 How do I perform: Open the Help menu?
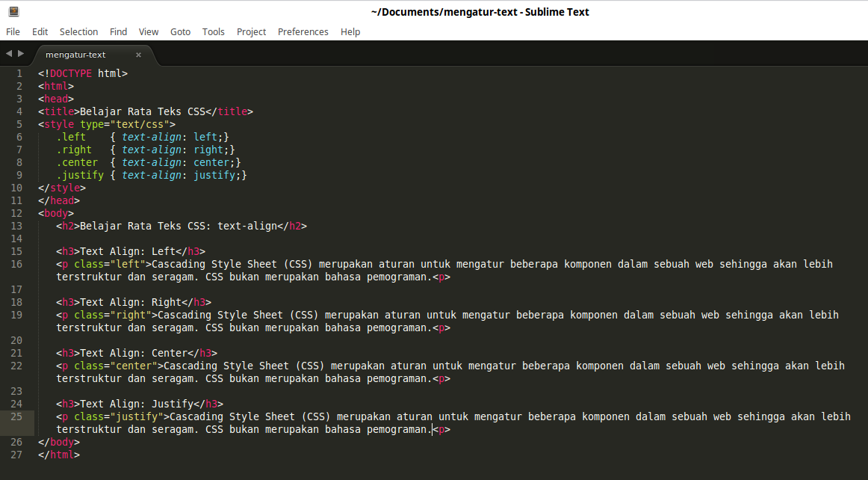(350, 31)
